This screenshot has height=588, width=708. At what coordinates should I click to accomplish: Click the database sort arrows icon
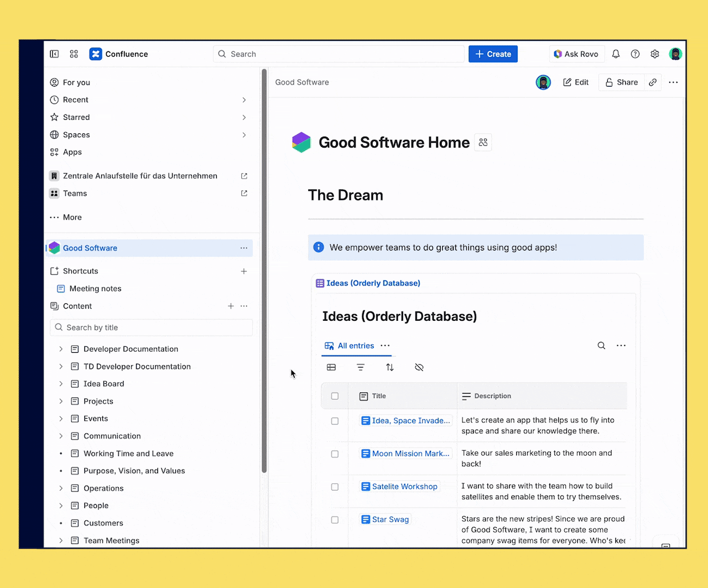pos(390,367)
